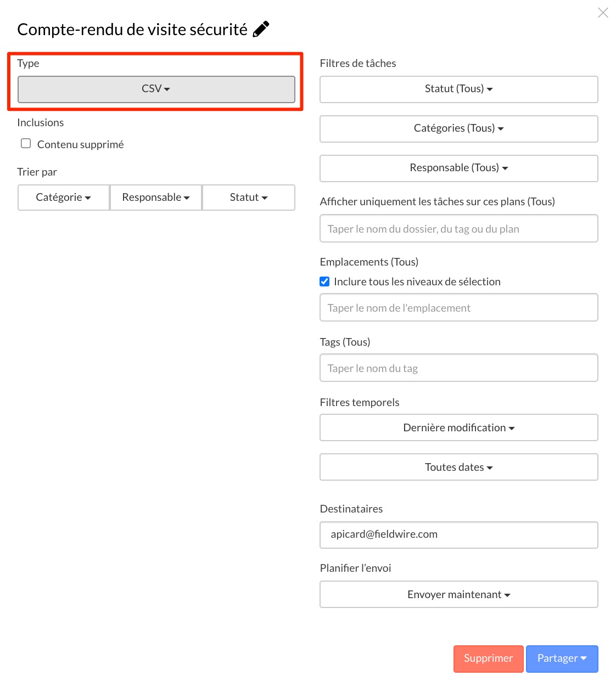616x687 pixels.
Task: Uncheck Inclure tous les niveaux de sélection
Action: click(324, 281)
